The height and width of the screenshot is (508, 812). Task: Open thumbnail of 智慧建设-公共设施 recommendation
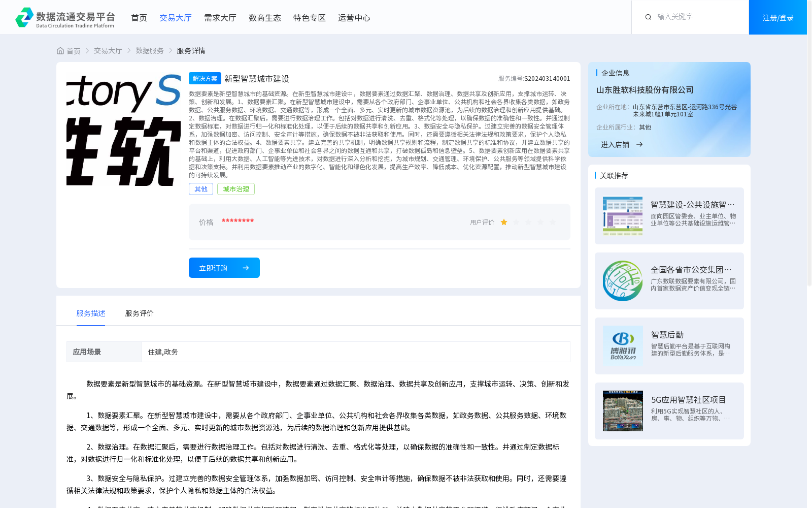coord(623,216)
